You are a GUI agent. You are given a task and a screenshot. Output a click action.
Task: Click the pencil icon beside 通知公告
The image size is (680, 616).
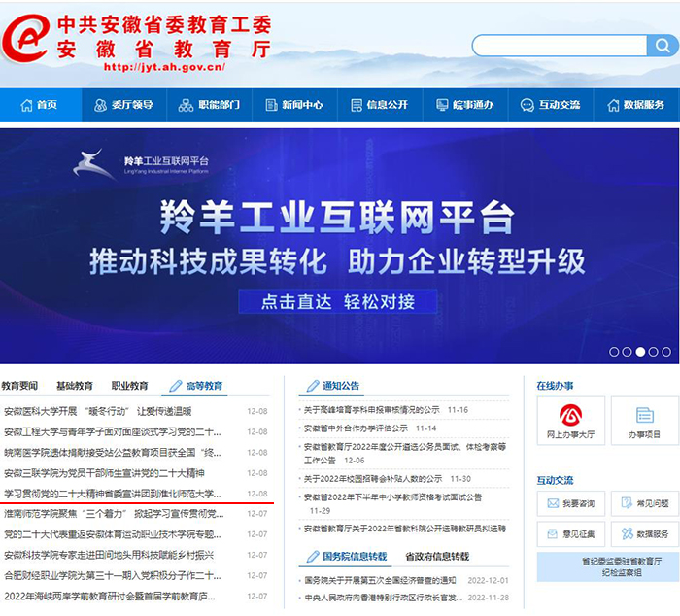pyautogui.click(x=313, y=386)
